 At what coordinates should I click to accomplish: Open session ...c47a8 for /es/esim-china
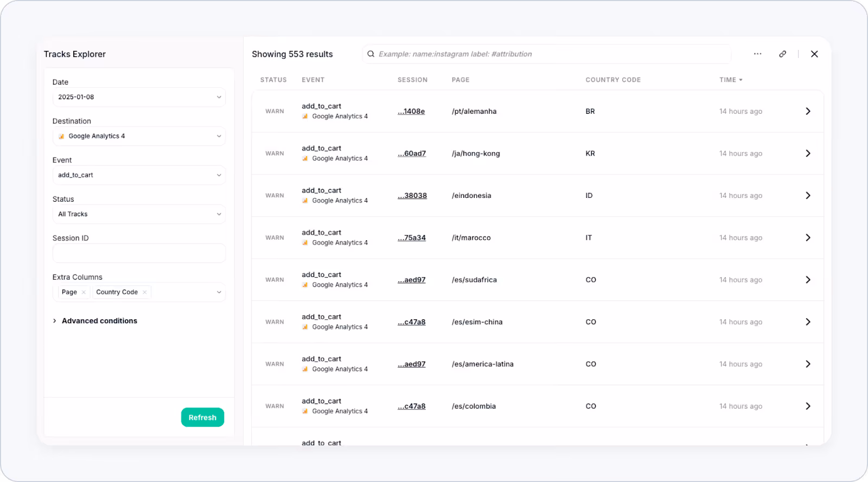(412, 322)
